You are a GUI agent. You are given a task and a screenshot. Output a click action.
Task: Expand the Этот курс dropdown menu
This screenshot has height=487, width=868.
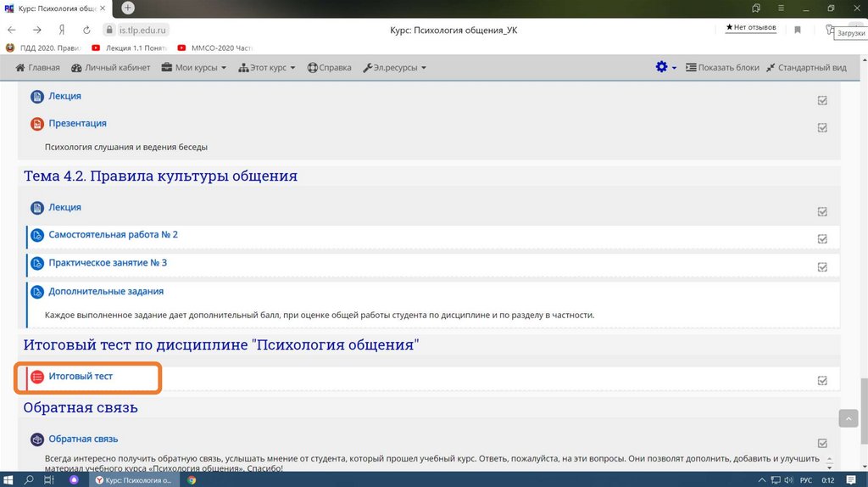pyautogui.click(x=267, y=68)
